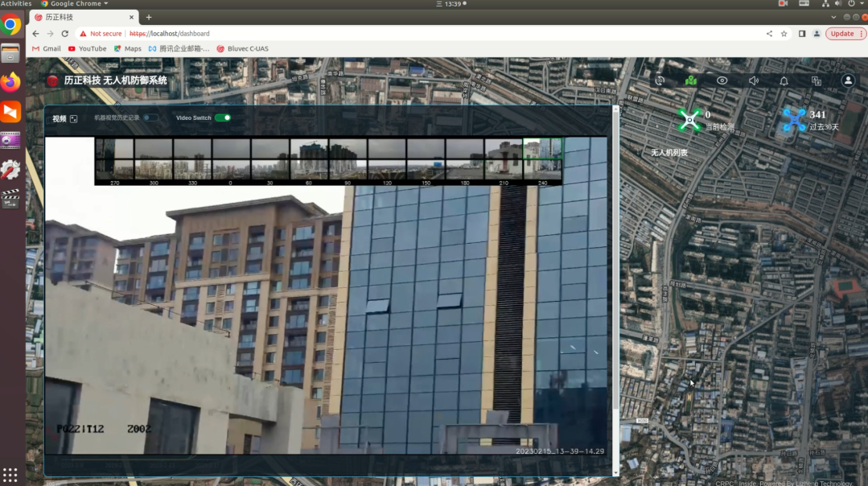Expand the video panel to fullscreen
The height and width of the screenshot is (486, 868).
point(74,119)
